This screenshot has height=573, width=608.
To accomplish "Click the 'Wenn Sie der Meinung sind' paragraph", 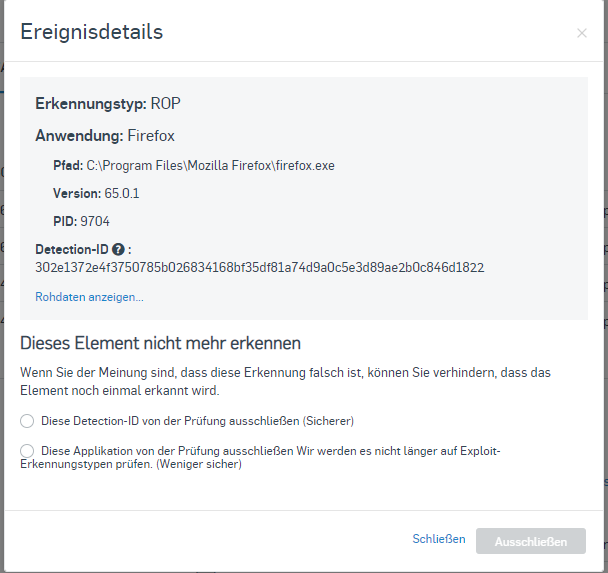I will pos(285,381).
